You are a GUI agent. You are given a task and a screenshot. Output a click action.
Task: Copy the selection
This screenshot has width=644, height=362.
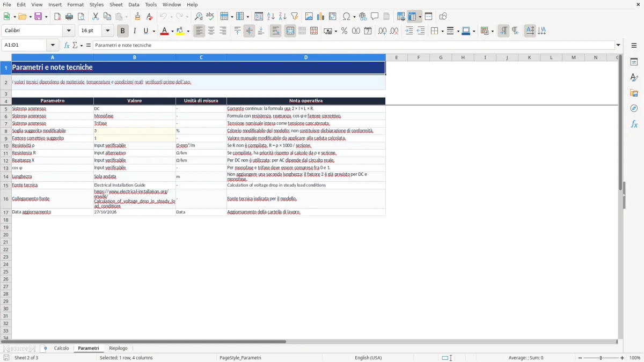click(107, 17)
